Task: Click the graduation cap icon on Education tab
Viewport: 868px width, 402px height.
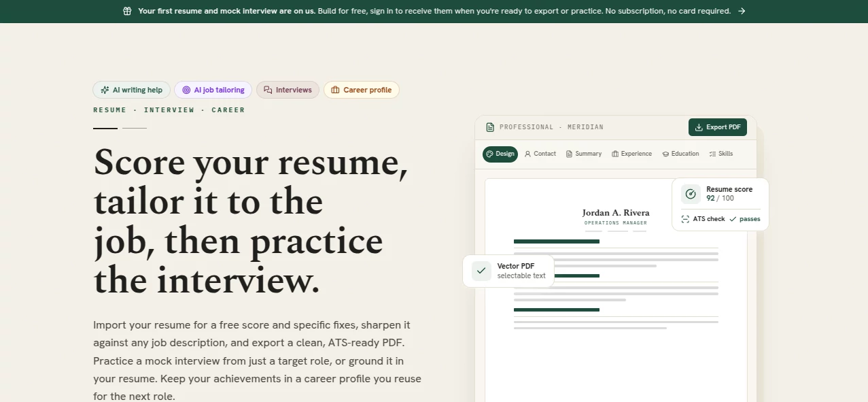Action: (x=666, y=154)
